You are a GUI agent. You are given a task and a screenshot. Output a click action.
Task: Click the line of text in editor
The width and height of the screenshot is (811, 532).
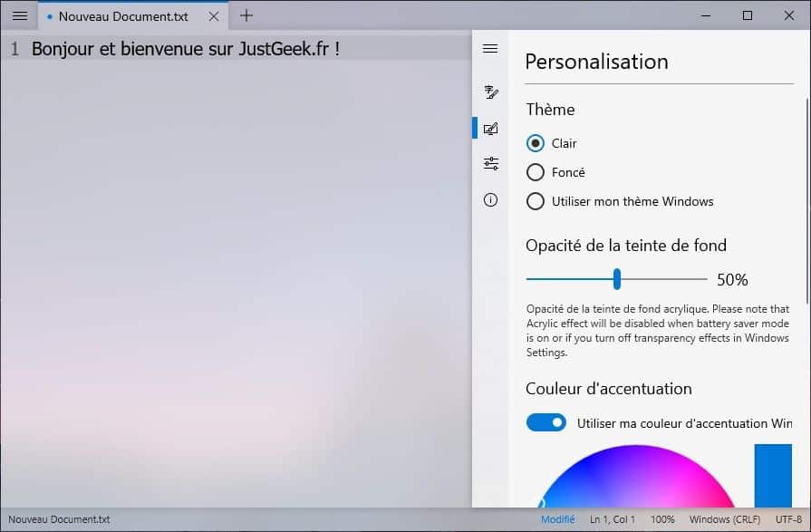(185, 49)
